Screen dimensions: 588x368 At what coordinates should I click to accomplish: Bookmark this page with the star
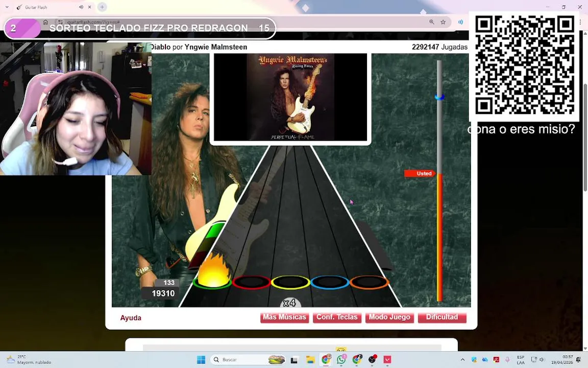[x=443, y=22]
